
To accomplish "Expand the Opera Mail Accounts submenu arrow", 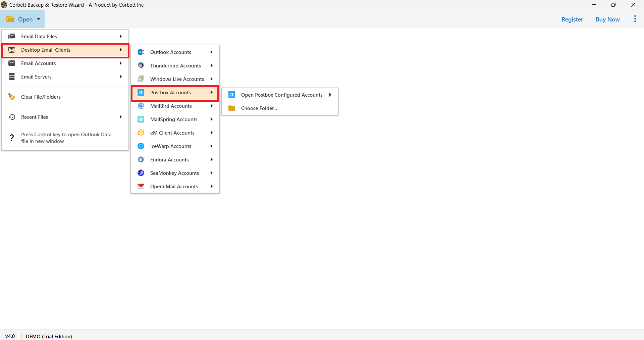I will [212, 186].
